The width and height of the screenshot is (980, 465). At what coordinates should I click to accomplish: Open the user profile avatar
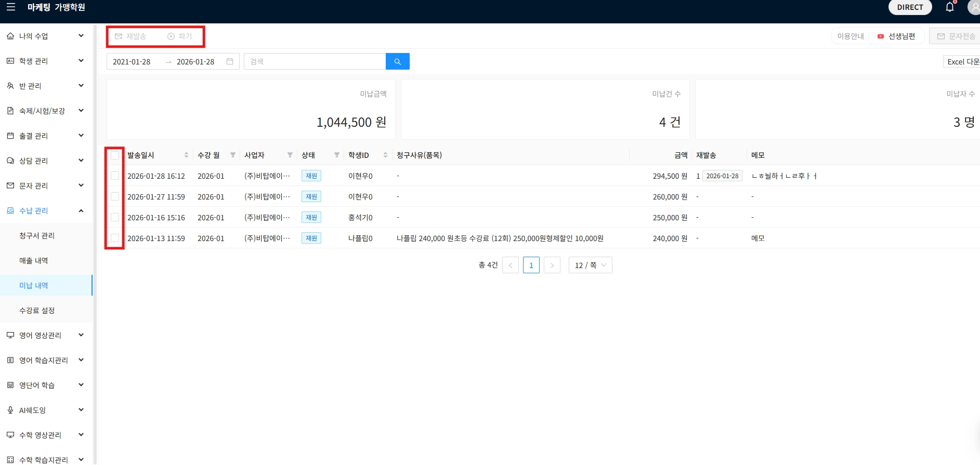coord(974,7)
